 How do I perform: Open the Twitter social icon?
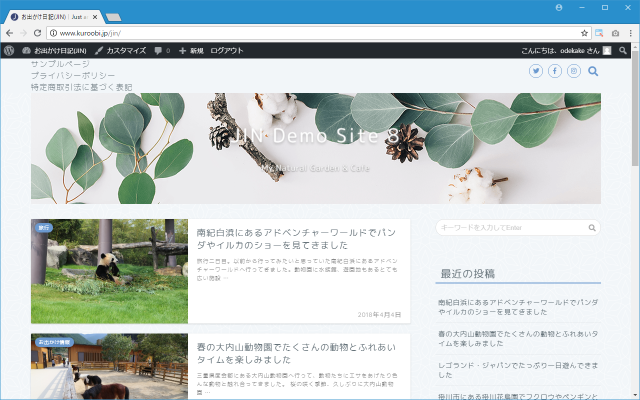[x=536, y=71]
